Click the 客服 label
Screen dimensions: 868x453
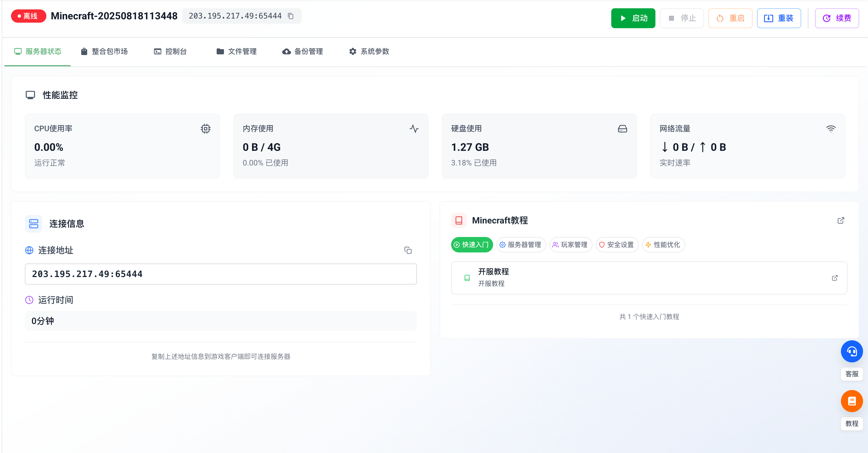(851, 374)
